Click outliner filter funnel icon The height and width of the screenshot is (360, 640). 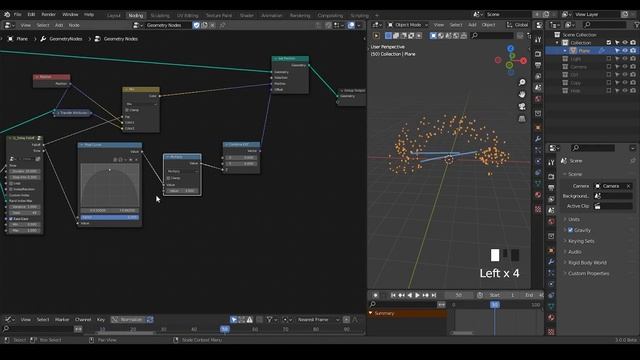(x=636, y=25)
